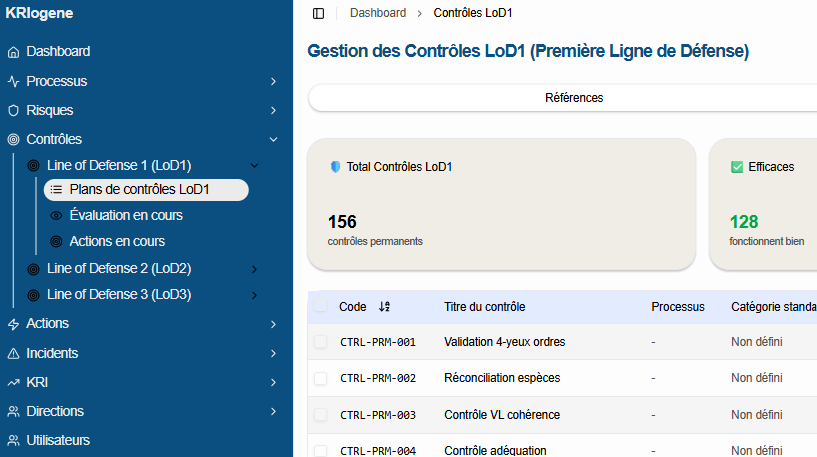Expand Line of Defense 2 (LoD2)
This screenshot has height=457, width=817.
tap(254, 269)
